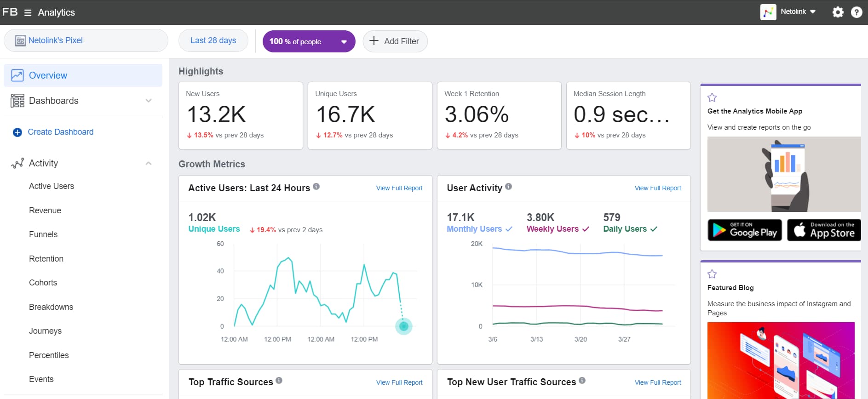
Task: Toggle Weekly Users line visibility
Action: pyautogui.click(x=558, y=229)
